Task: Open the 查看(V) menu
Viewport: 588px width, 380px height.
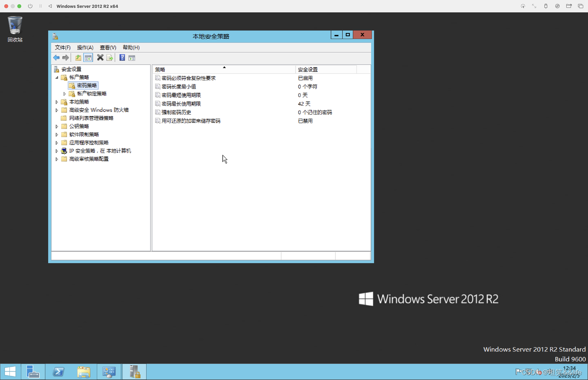Action: (108, 48)
